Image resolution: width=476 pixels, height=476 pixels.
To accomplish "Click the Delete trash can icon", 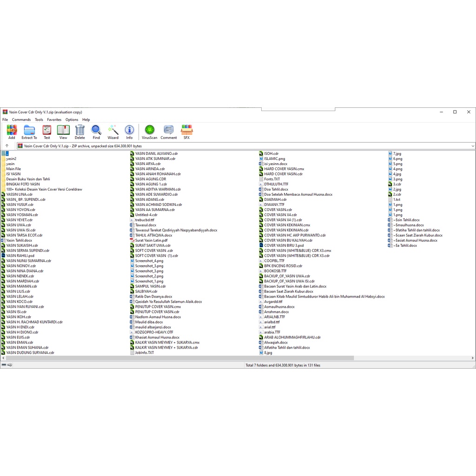I will click(x=80, y=132).
